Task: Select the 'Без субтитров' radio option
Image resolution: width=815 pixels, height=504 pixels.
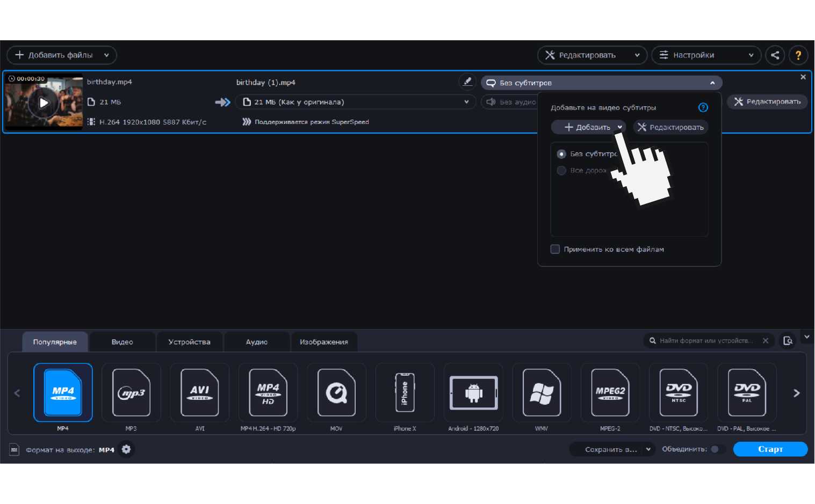Action: pos(561,154)
